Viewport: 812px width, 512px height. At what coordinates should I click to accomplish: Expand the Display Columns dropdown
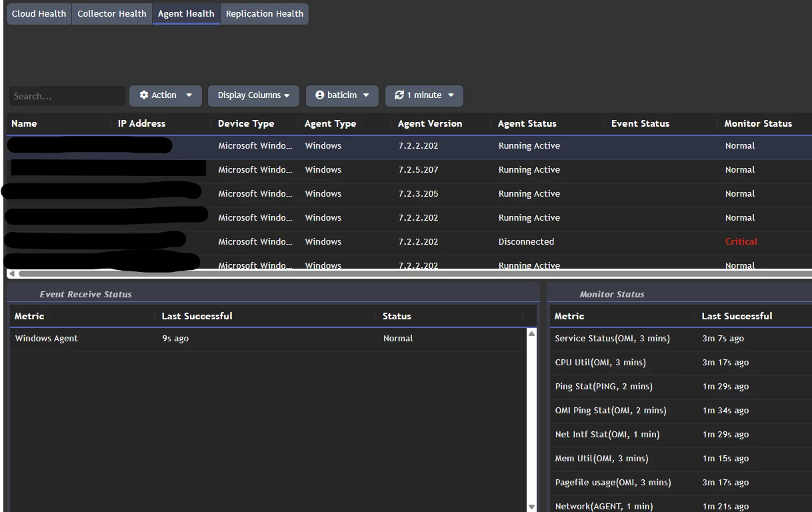point(253,95)
